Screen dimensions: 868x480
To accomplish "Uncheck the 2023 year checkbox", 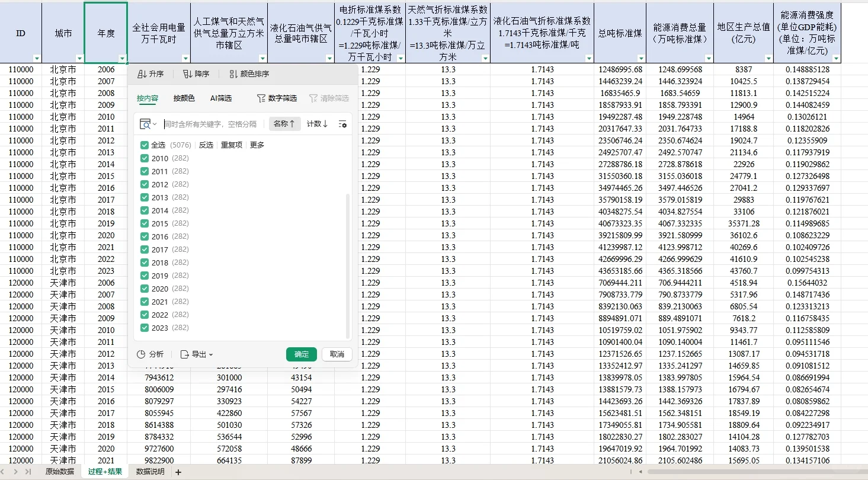I will [145, 328].
